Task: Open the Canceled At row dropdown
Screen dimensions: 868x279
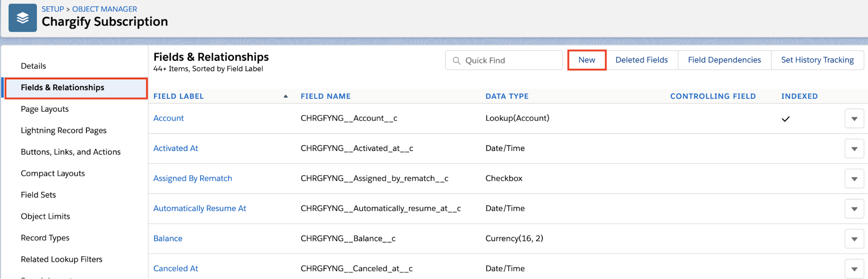Action: 854,269
